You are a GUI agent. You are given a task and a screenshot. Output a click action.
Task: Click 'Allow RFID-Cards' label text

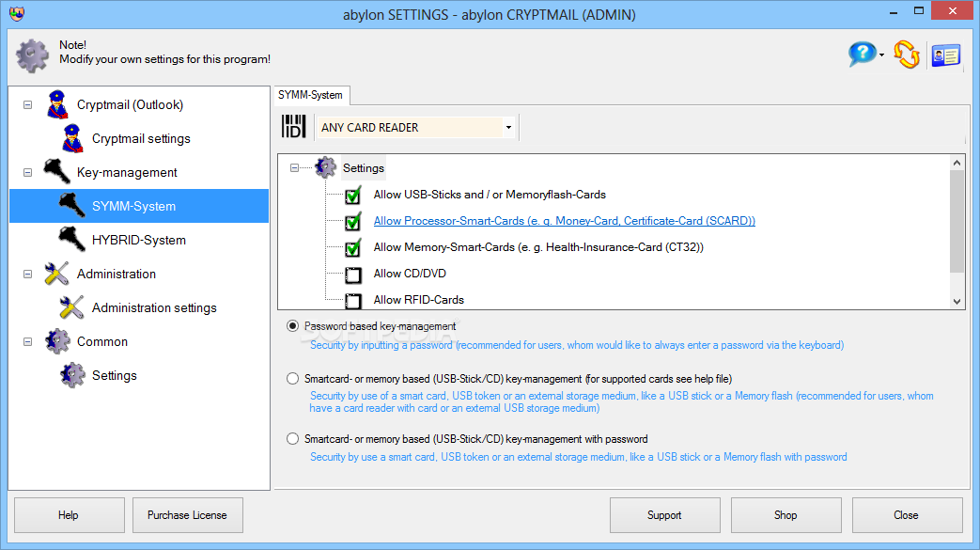(x=419, y=300)
